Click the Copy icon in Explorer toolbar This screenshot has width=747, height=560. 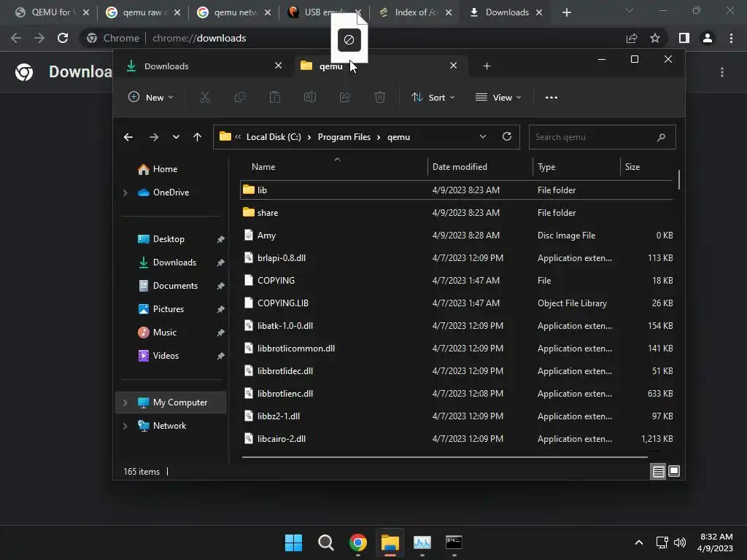[239, 97]
